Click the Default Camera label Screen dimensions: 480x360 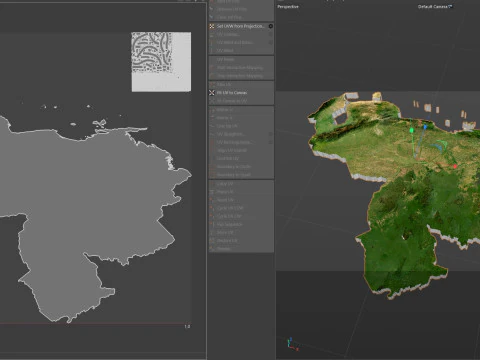(x=435, y=6)
